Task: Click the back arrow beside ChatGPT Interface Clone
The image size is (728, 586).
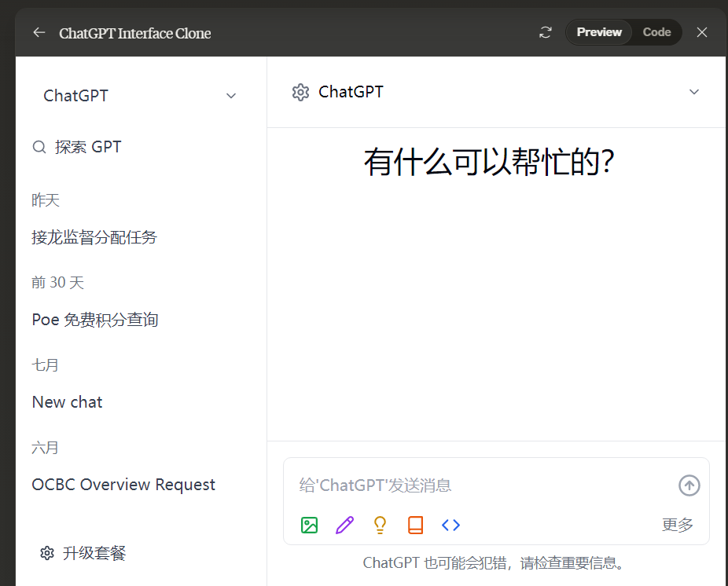Action: [39, 32]
